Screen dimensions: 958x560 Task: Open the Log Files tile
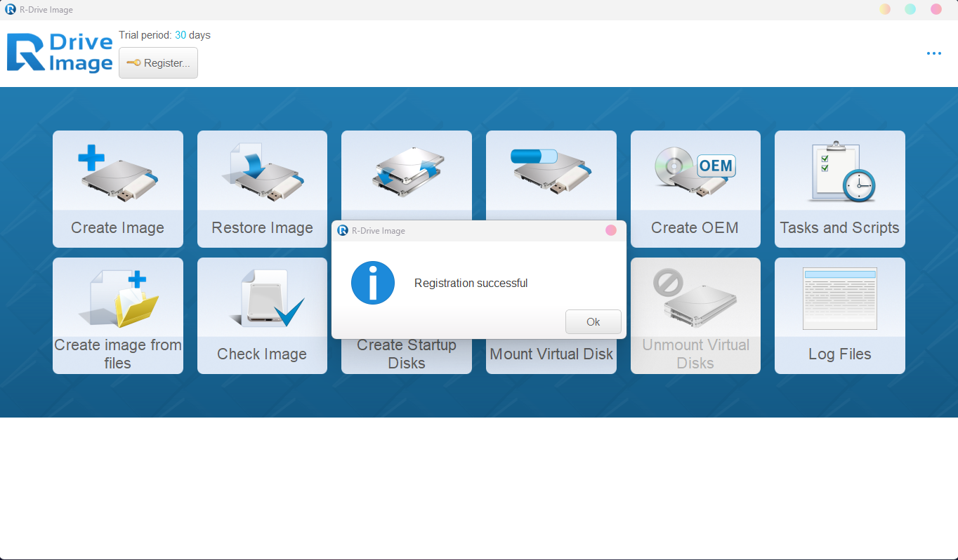tap(840, 316)
